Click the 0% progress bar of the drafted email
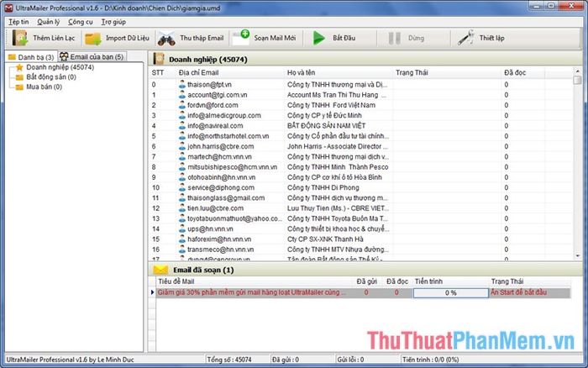The image size is (588, 368). coord(450,292)
